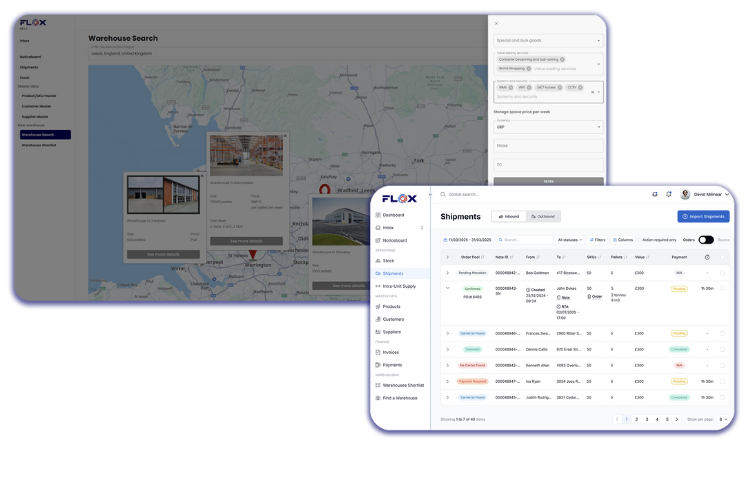This screenshot has width=750, height=500.
Task: Select the Frances Swa... row checkbox
Action: [722, 333]
